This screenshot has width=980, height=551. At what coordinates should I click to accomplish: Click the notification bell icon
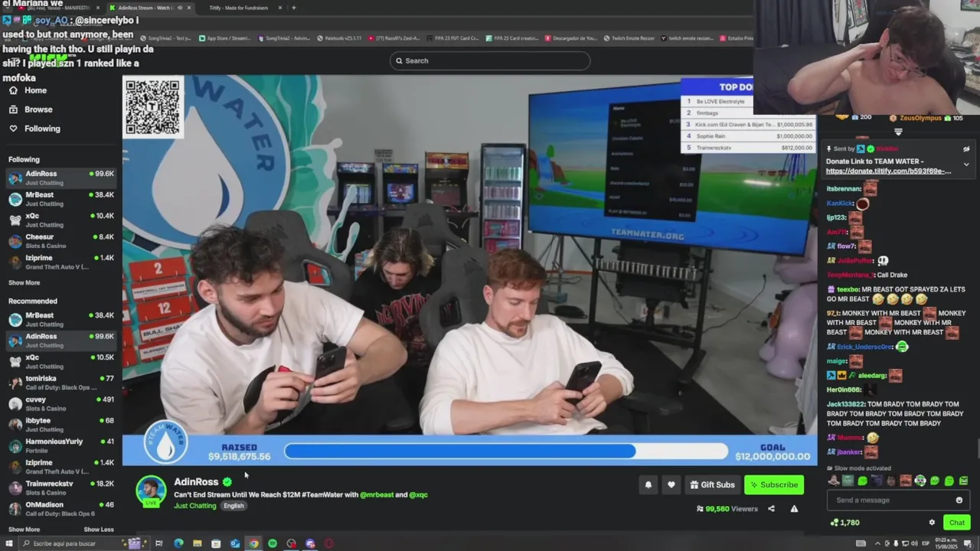click(648, 484)
